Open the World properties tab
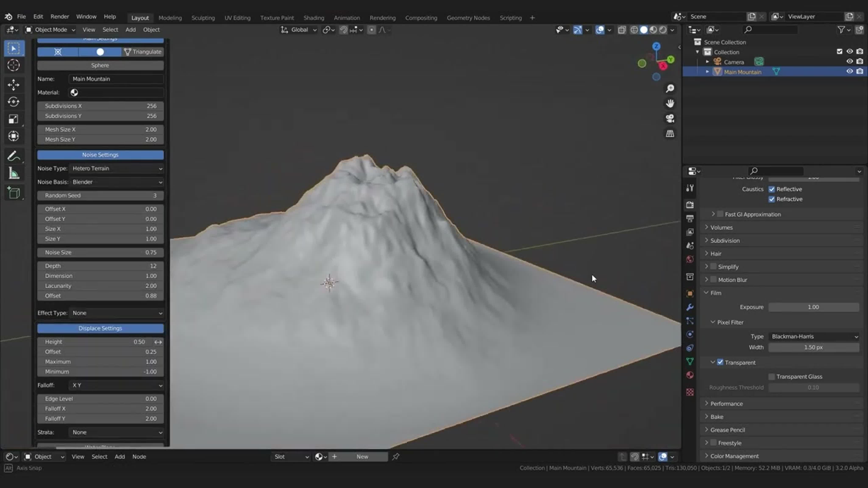868x488 pixels. [690, 259]
